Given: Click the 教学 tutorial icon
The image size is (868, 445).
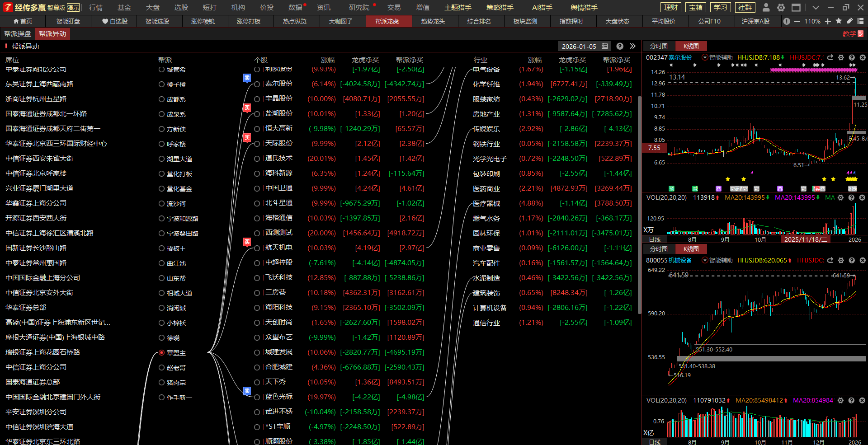Looking at the screenshot, I should [853, 34].
